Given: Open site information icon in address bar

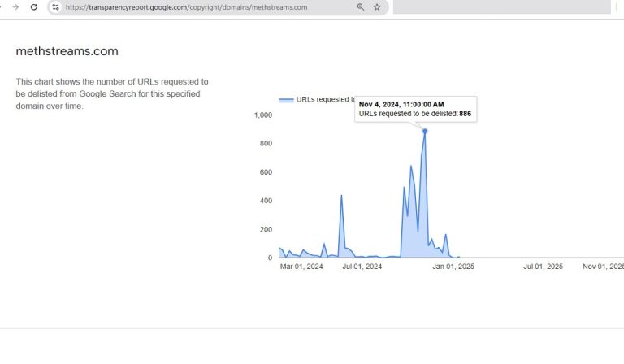Looking at the screenshot, I should 55,7.
